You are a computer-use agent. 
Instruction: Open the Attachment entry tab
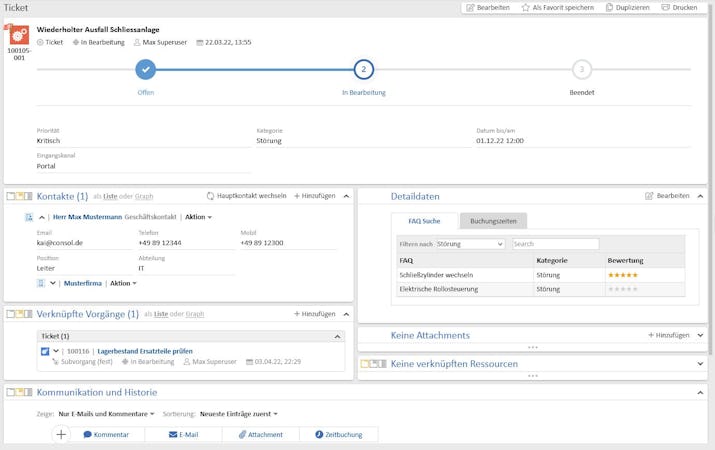click(x=261, y=434)
